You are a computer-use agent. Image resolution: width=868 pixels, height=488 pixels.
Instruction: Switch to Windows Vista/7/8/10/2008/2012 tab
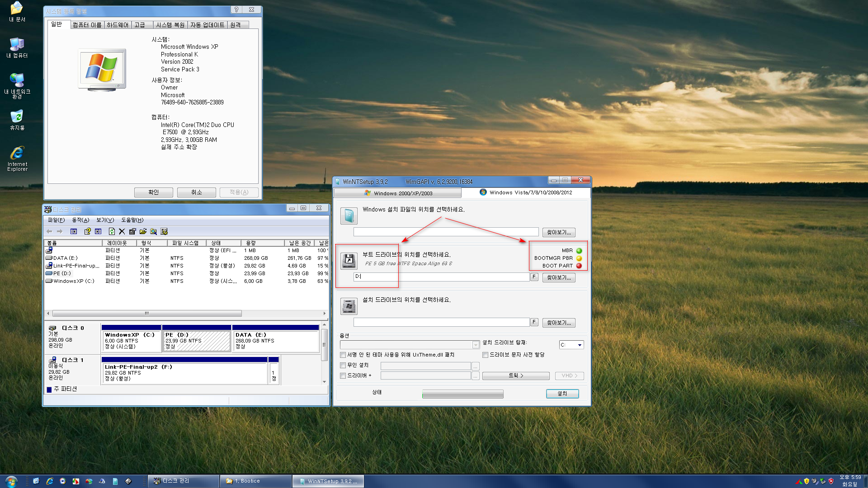tap(526, 192)
